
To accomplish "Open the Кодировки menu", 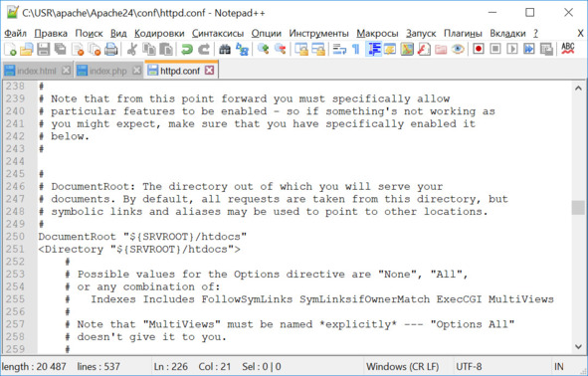I will tap(159, 34).
